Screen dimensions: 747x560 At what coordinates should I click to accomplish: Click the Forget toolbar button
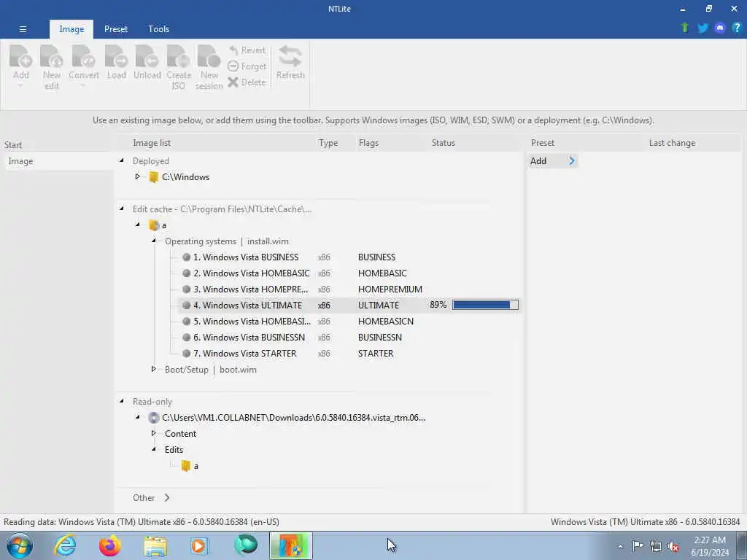click(x=247, y=66)
